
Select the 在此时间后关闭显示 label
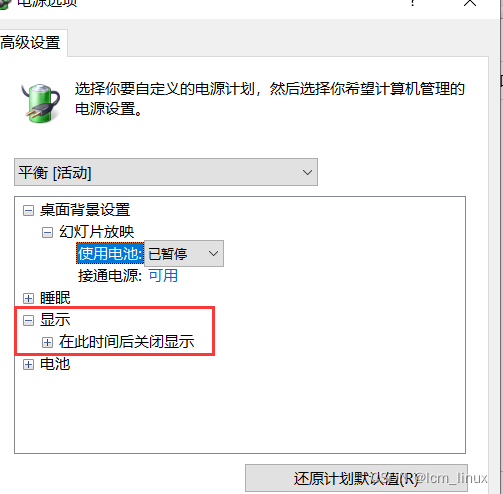click(127, 342)
